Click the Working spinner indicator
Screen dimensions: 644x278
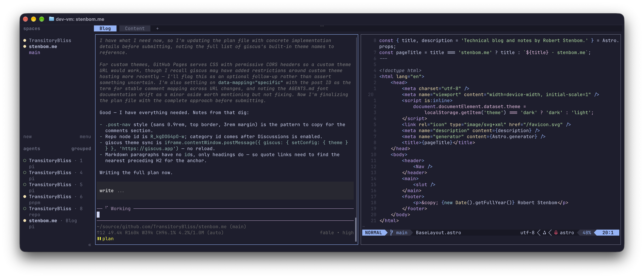(118, 209)
